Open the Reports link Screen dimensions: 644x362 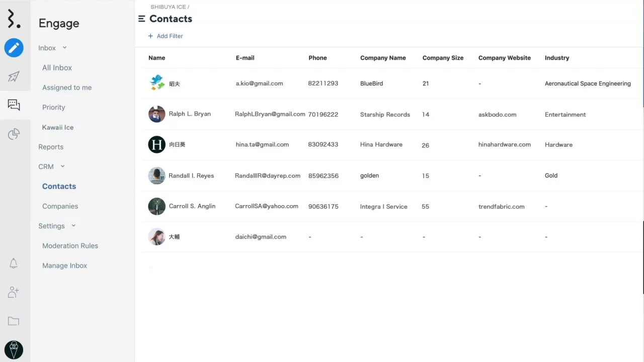(51, 147)
